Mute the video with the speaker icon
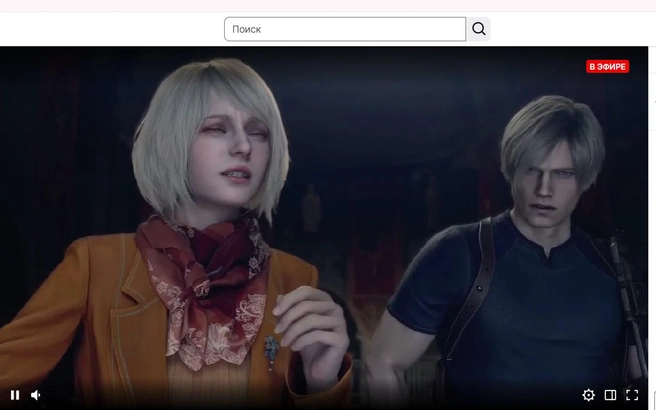Screen dimensions: 656x410 [36, 395]
